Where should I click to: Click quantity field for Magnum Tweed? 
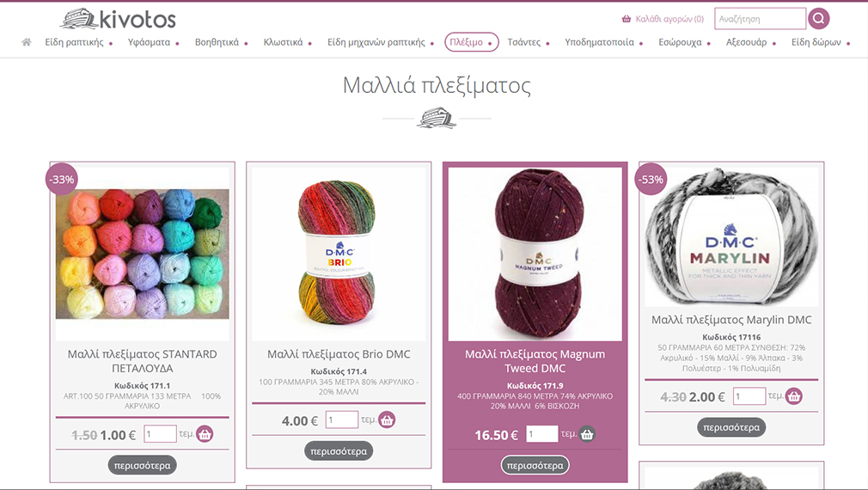[542, 434]
